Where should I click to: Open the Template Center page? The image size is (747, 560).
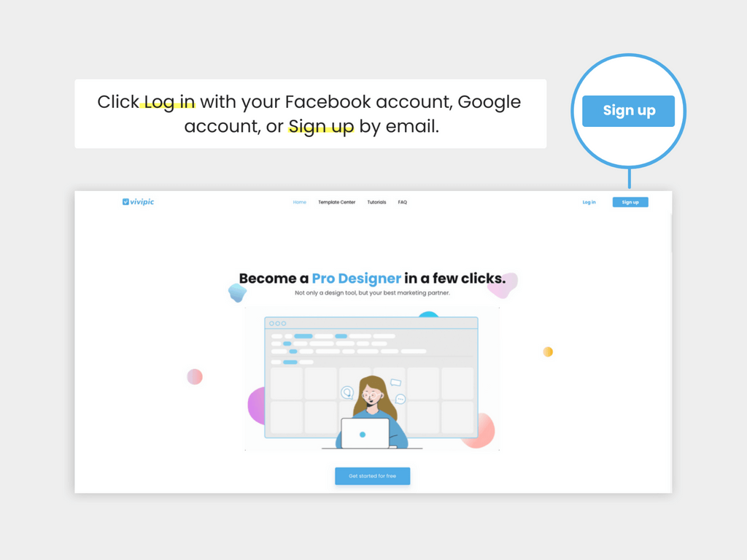click(x=337, y=203)
